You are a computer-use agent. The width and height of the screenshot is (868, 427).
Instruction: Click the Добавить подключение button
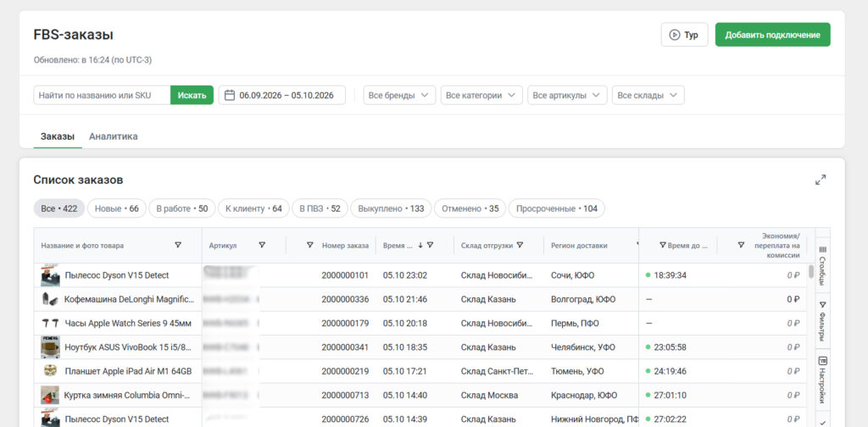point(773,35)
